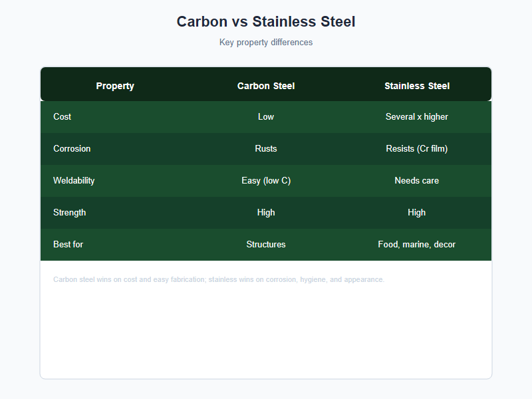Screen dimensions: 532x399
Task: Click the faded summary note below table
Action: pyautogui.click(x=219, y=279)
